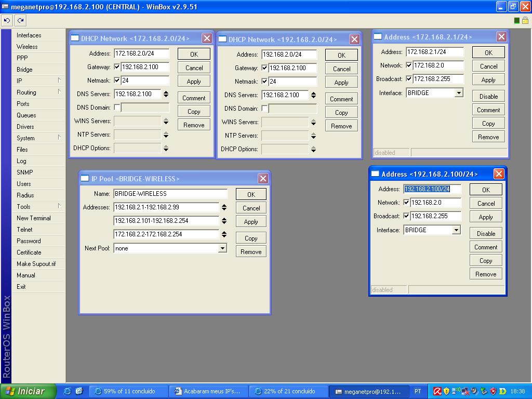
Task: Toggle Network checkbox in Address 172.168.2.1/24
Action: 409,65
